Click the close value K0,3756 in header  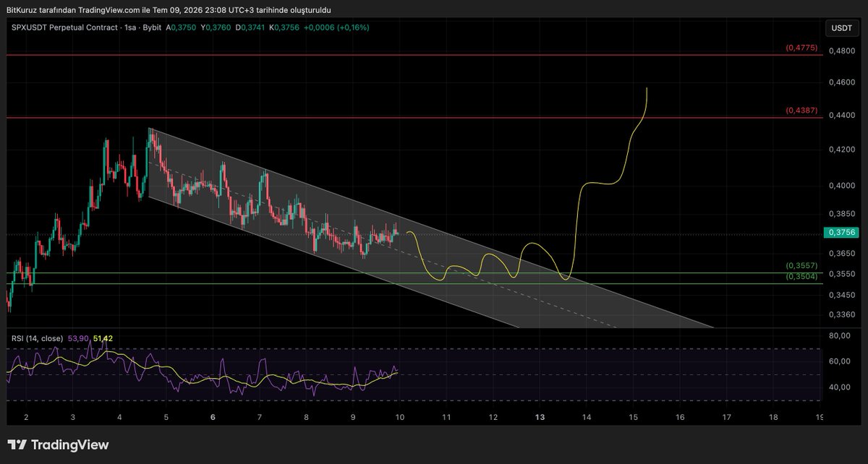tap(285, 27)
